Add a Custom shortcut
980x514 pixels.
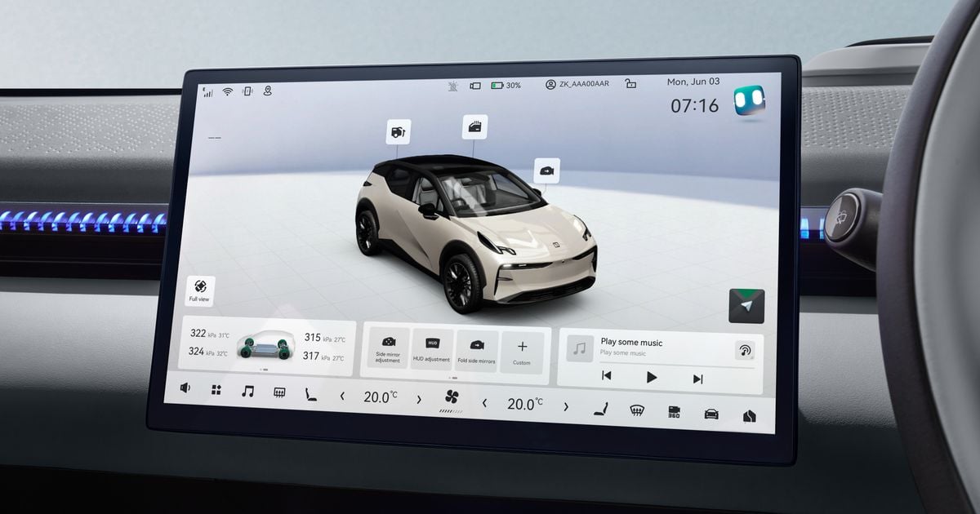pyautogui.click(x=522, y=352)
